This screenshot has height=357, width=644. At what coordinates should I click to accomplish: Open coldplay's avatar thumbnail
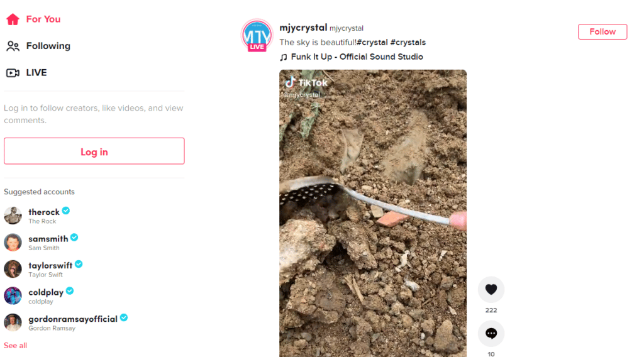(13, 295)
